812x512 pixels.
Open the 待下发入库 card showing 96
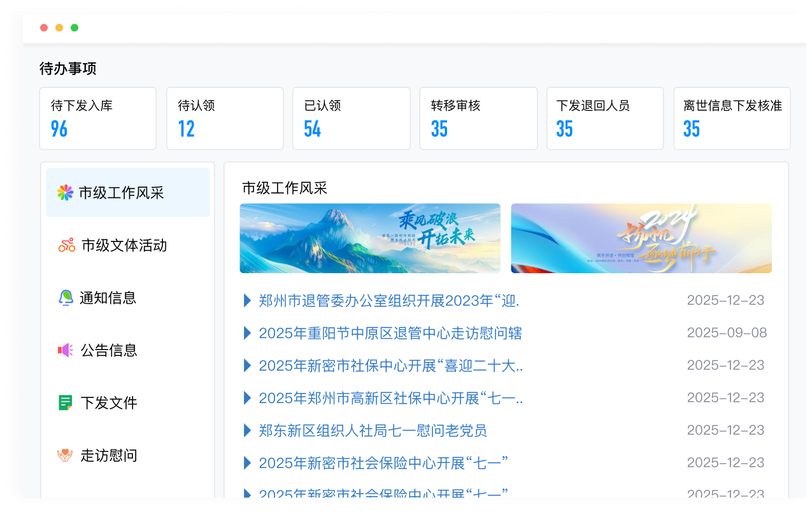point(98,118)
